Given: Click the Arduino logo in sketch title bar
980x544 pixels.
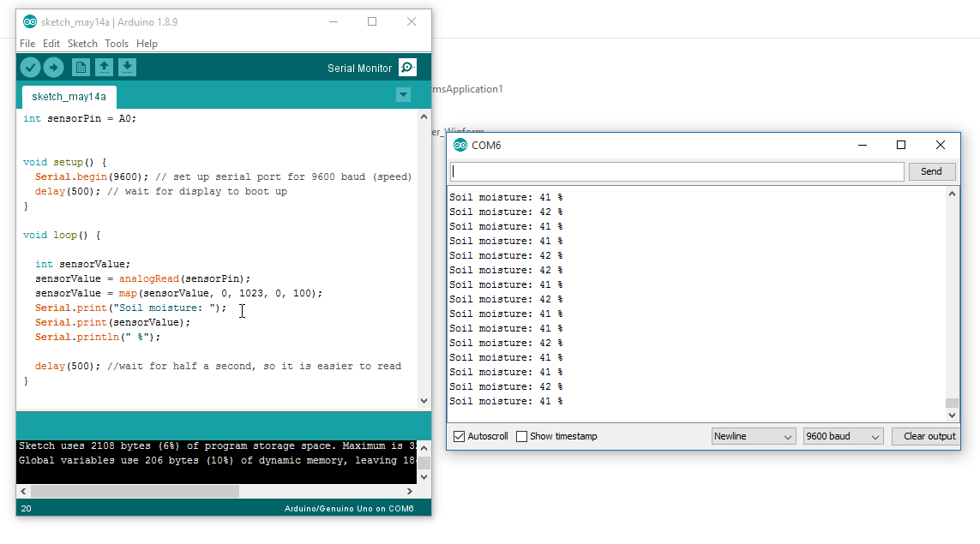Looking at the screenshot, I should tap(29, 22).
